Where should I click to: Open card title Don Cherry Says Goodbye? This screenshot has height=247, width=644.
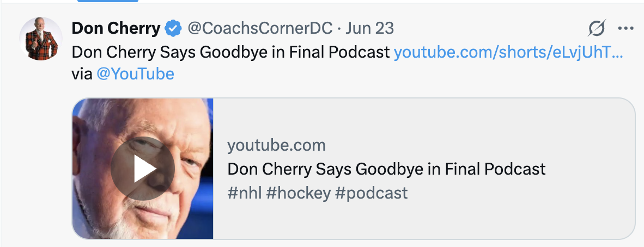click(x=386, y=169)
